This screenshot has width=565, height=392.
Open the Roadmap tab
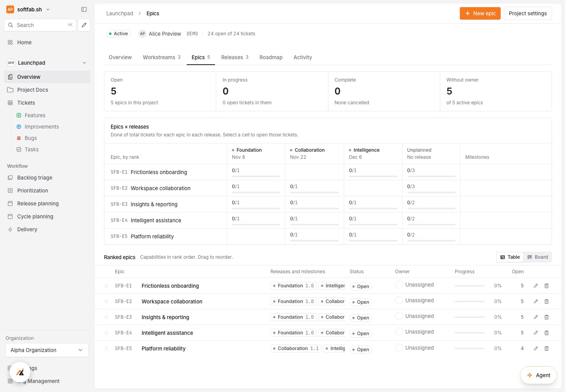click(x=271, y=57)
